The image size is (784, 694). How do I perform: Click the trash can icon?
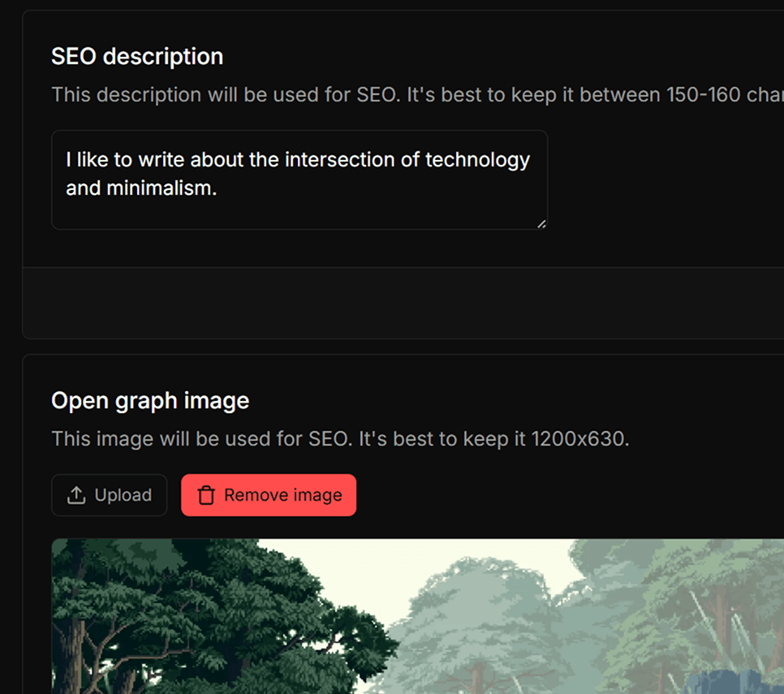pos(206,495)
